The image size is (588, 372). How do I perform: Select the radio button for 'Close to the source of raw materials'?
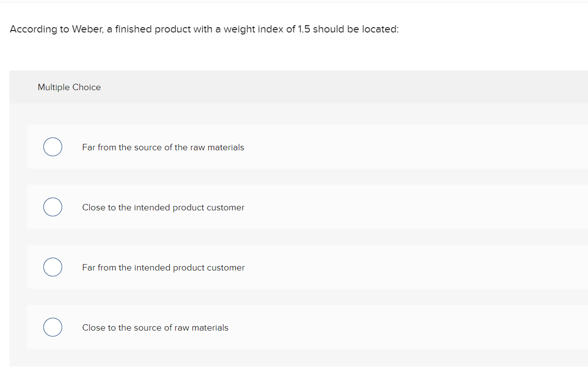(53, 327)
